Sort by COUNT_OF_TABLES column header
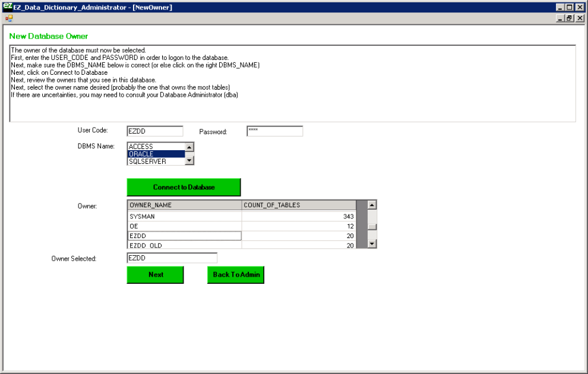The width and height of the screenshot is (588, 374). [x=299, y=205]
